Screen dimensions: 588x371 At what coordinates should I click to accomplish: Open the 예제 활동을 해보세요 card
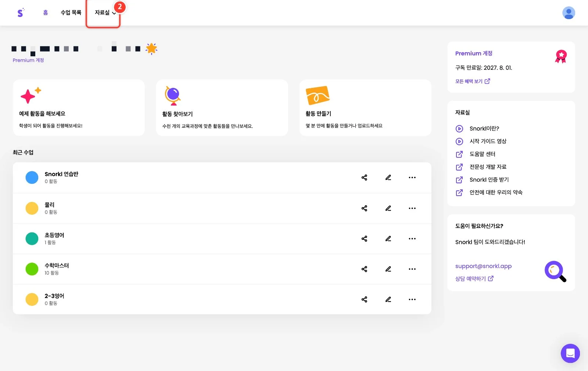(79, 108)
